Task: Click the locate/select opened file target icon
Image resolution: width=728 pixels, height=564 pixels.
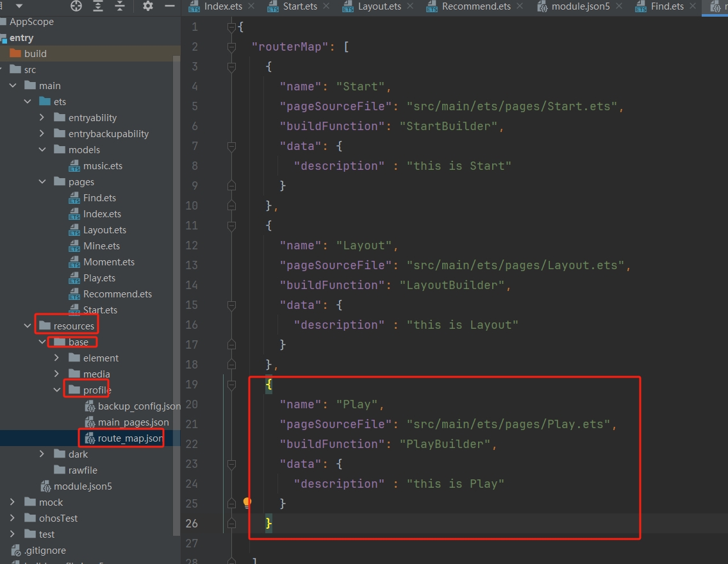Action: 76,6
